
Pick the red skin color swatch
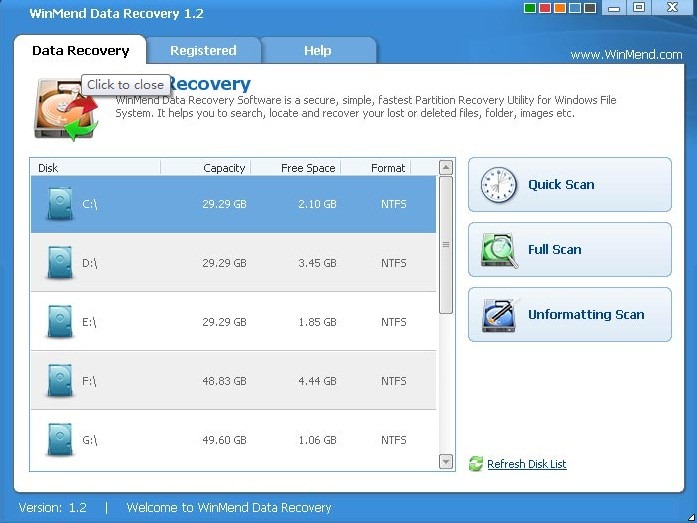coord(545,8)
